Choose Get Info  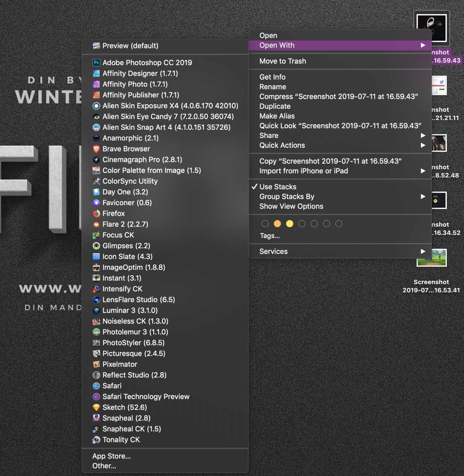click(340, 77)
